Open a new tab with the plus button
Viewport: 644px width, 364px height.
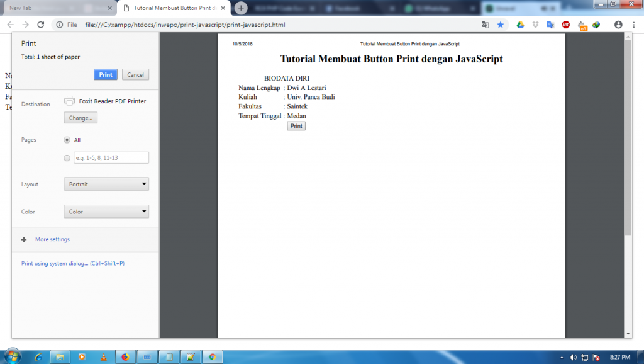pyautogui.click(x=241, y=8)
